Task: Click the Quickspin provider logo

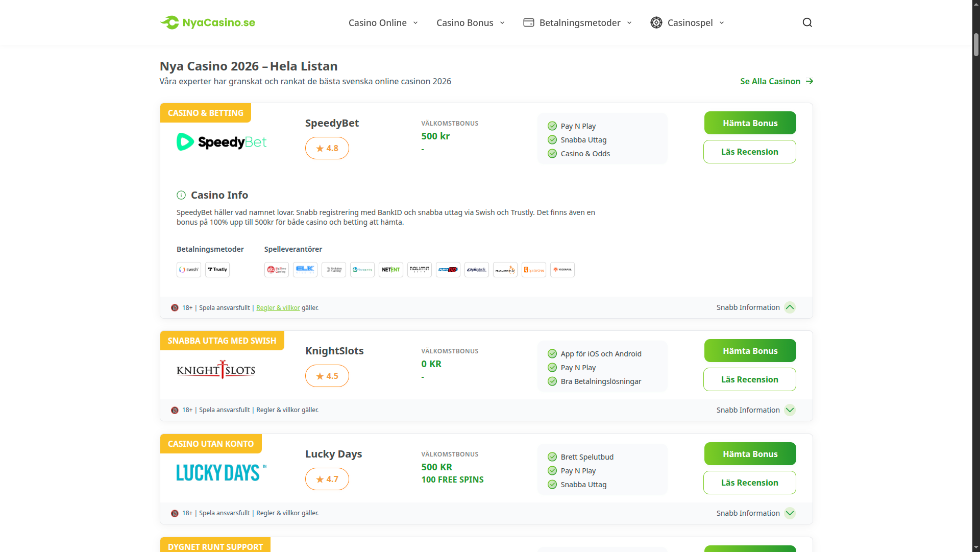Action: click(534, 270)
